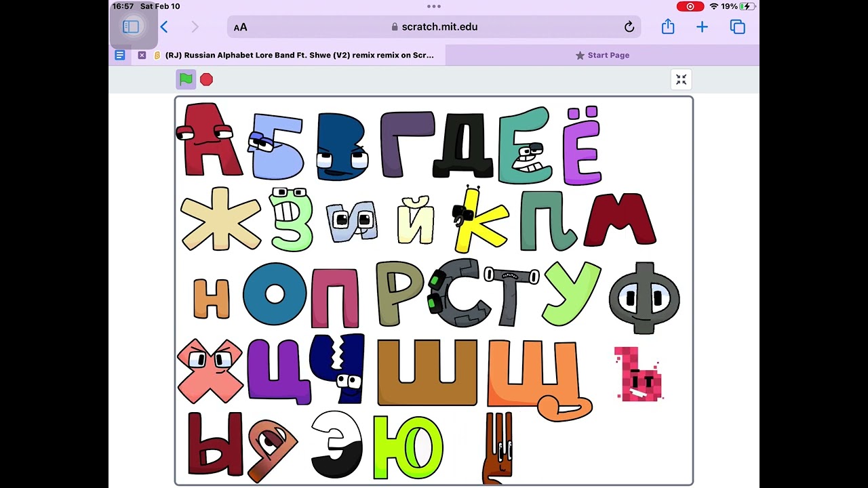
Task: Click the brown letter Ш character
Action: 427,372
